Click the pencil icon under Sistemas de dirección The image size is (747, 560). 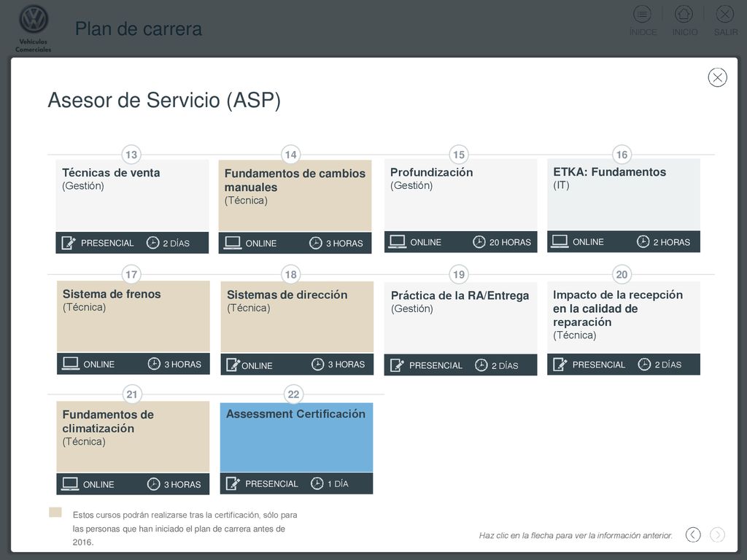(233, 365)
